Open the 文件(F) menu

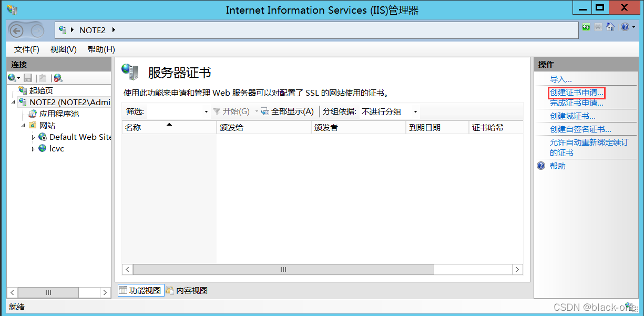[x=27, y=49]
